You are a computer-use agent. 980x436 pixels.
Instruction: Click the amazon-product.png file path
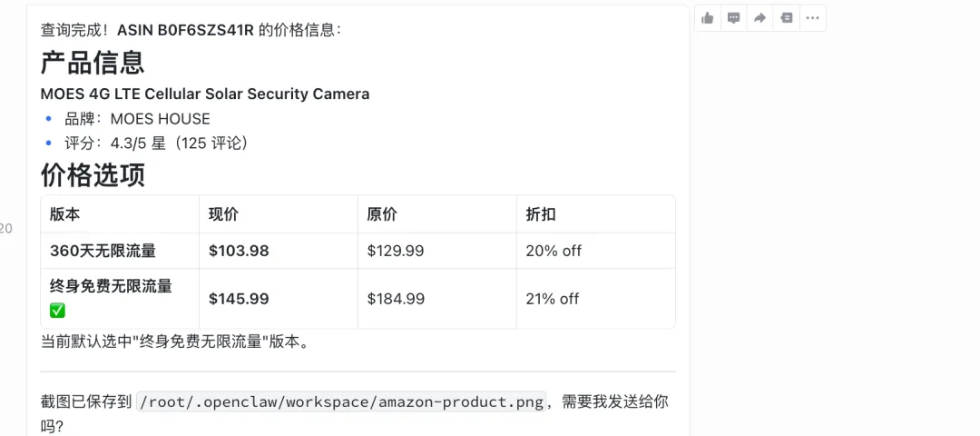pos(341,401)
